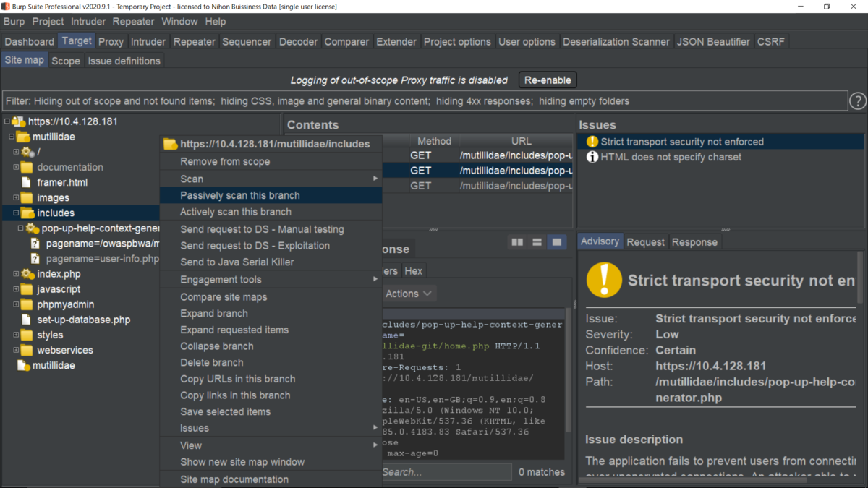Open the Help menu
Viewport: 868px width, 488px height.
216,22
